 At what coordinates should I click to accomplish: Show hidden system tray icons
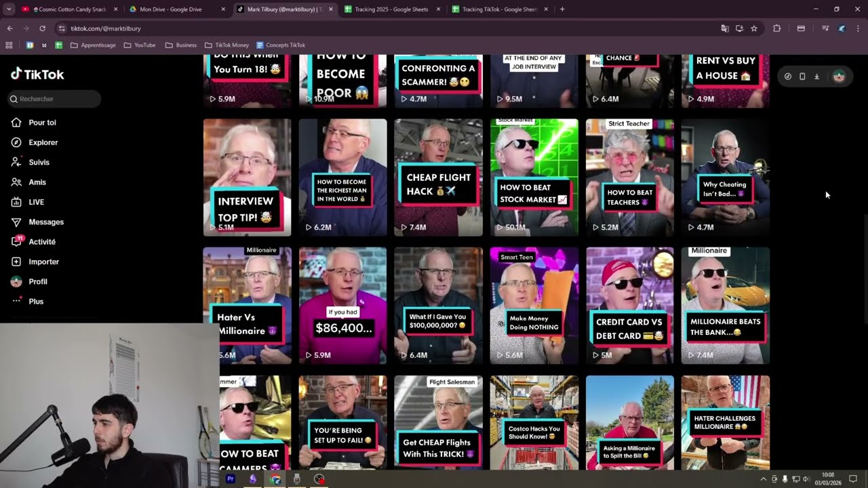click(x=763, y=479)
